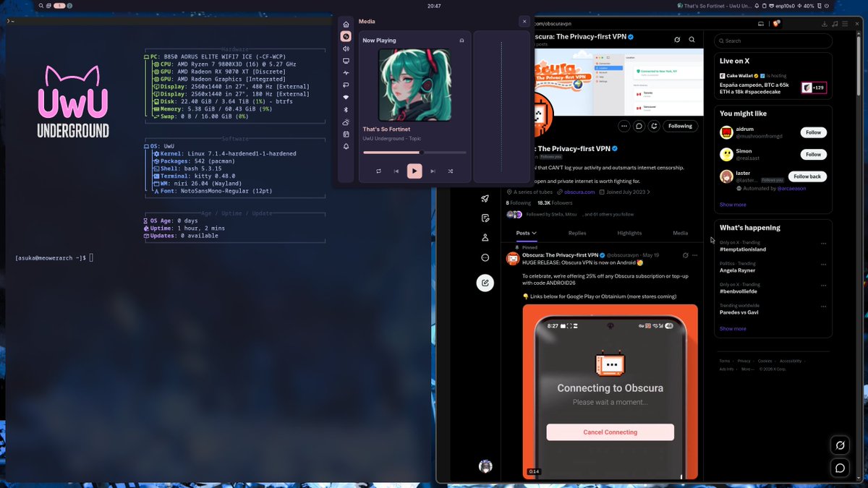
Task: Toggle shuffle in the media player
Action: (x=451, y=171)
